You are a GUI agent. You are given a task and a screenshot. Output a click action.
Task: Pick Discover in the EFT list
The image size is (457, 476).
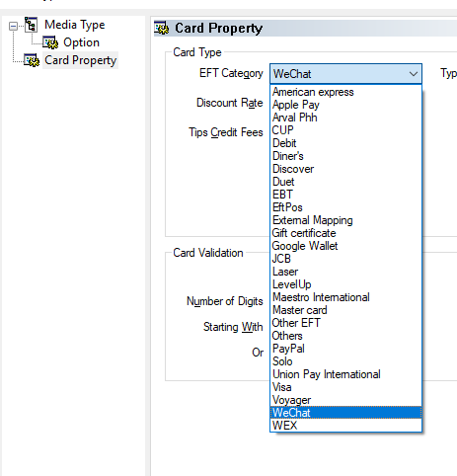coord(345,169)
